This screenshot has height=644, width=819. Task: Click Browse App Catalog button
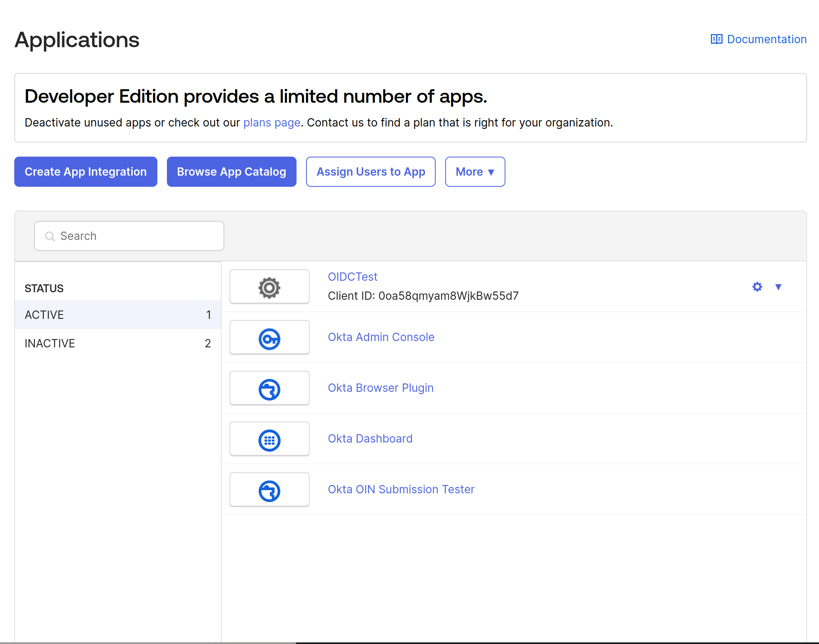(x=232, y=172)
